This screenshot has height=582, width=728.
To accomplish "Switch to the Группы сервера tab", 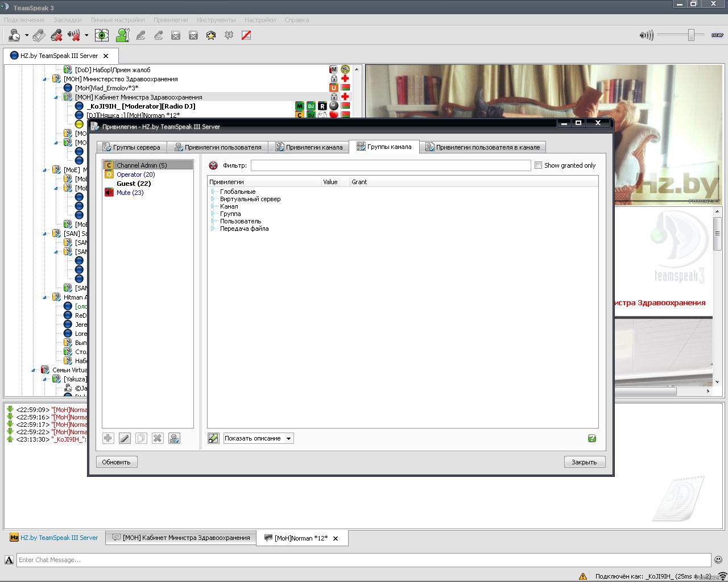I will pos(131,147).
